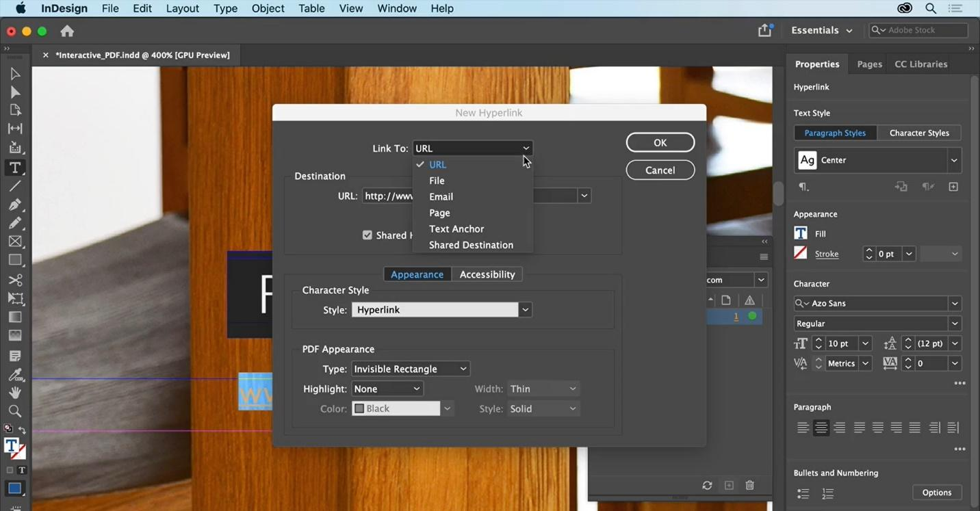Image resolution: width=980 pixels, height=511 pixels.
Task: Click the OK button in New Hyperlink dialog
Action: coord(659,142)
